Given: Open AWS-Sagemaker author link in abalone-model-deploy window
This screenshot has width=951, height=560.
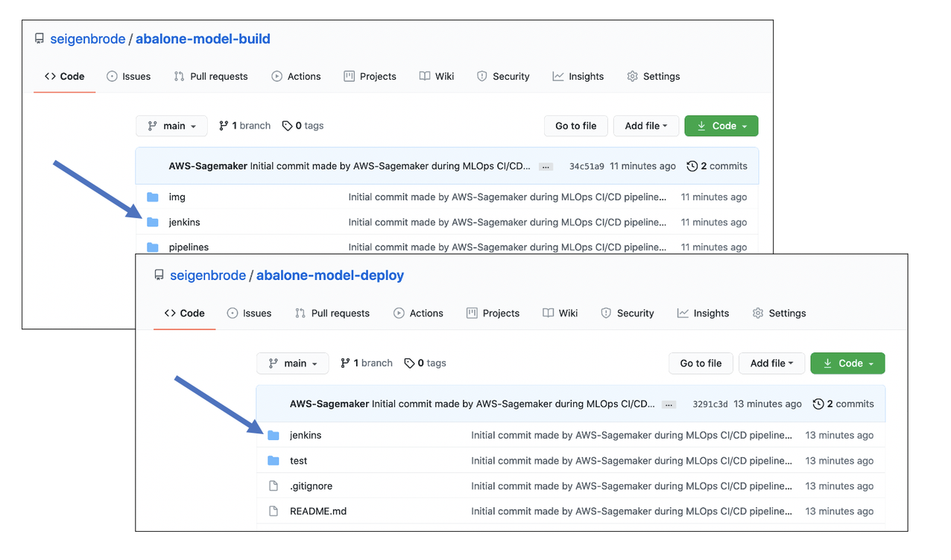Looking at the screenshot, I should coord(329,404).
